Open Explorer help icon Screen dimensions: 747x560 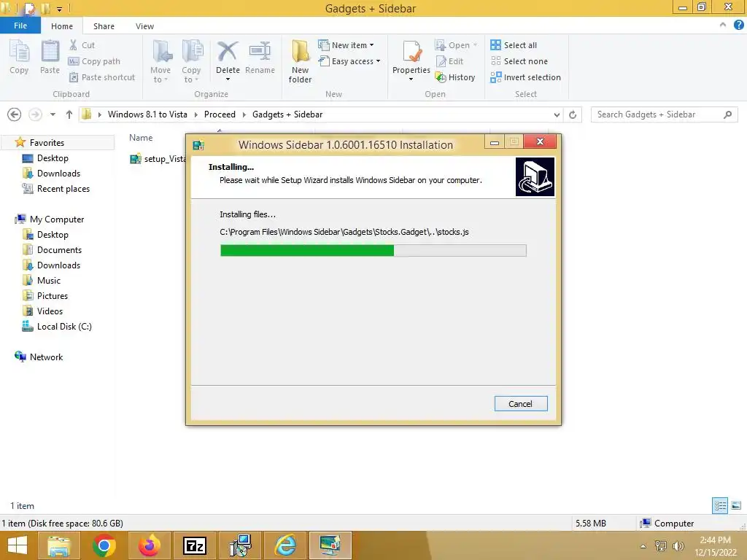click(738, 26)
